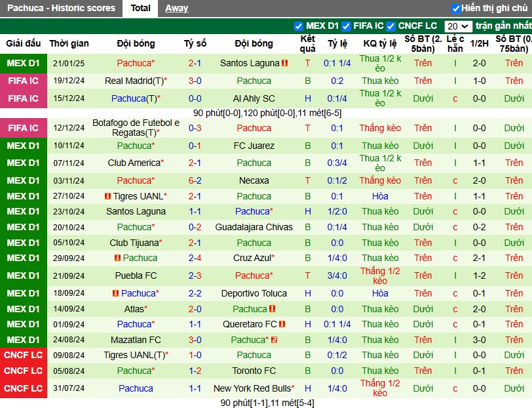
Task: Click the 3-0 score of Real Madrid match
Action: point(195,81)
